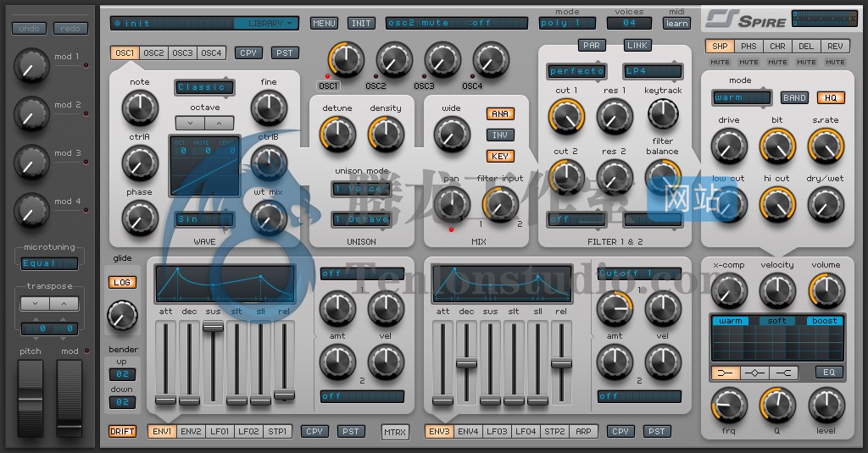
Task: Click the poly 1 mode field
Action: 567,23
